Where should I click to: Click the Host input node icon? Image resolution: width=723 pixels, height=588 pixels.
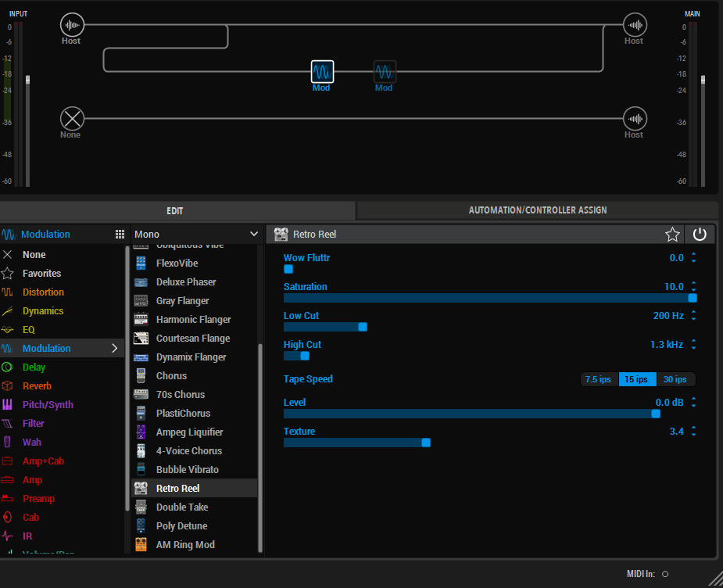tap(72, 25)
